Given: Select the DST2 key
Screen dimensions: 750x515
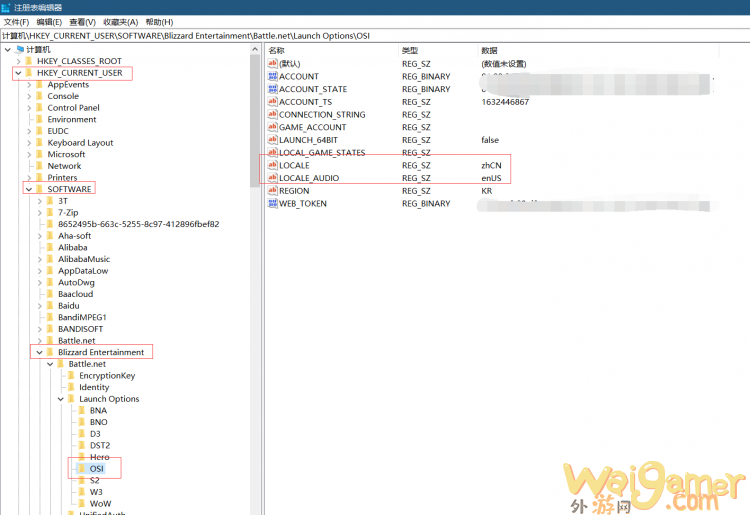Looking at the screenshot, I should [100, 446].
